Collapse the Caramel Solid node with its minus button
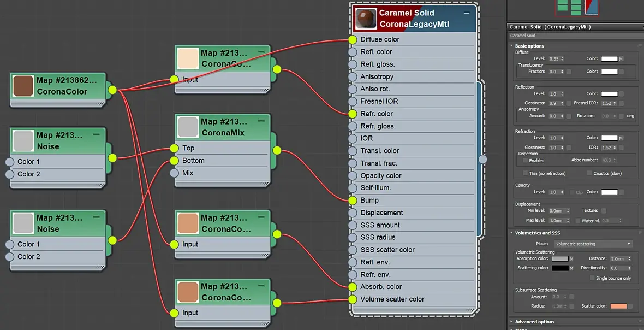 467,13
